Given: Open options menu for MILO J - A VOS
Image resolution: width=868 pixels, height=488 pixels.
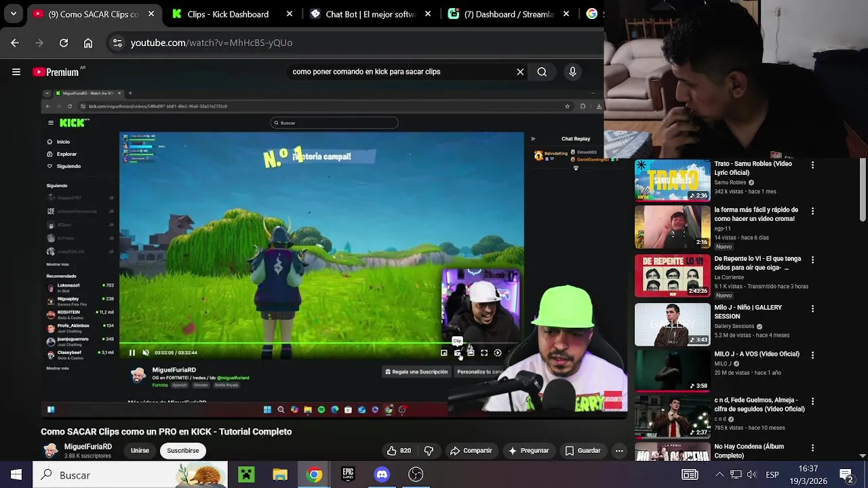Looking at the screenshot, I should (812, 354).
